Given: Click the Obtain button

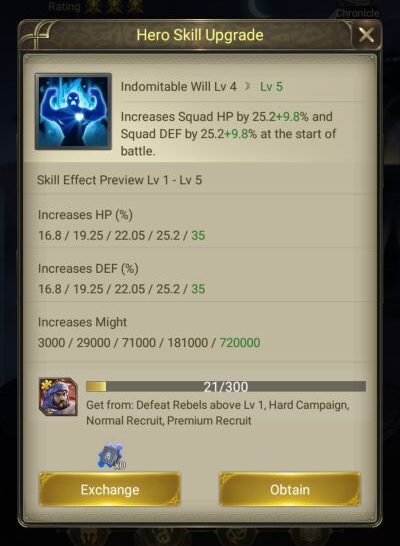Looking at the screenshot, I should (290, 489).
